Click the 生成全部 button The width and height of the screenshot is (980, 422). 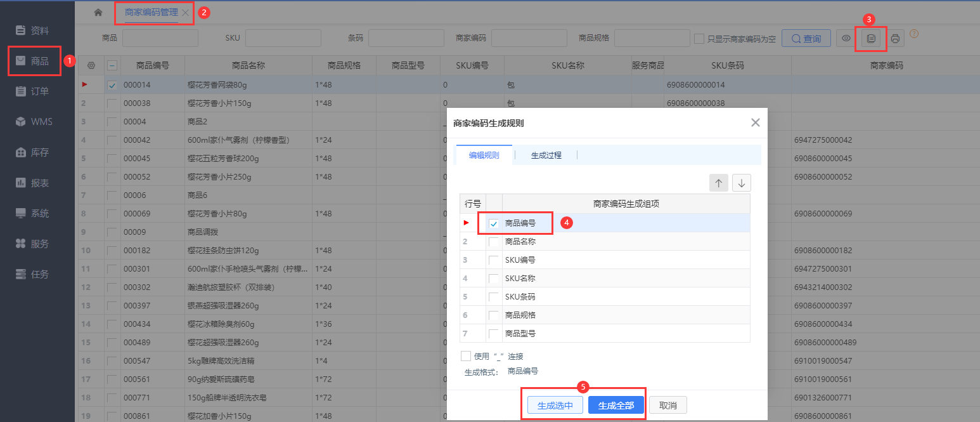click(x=616, y=406)
